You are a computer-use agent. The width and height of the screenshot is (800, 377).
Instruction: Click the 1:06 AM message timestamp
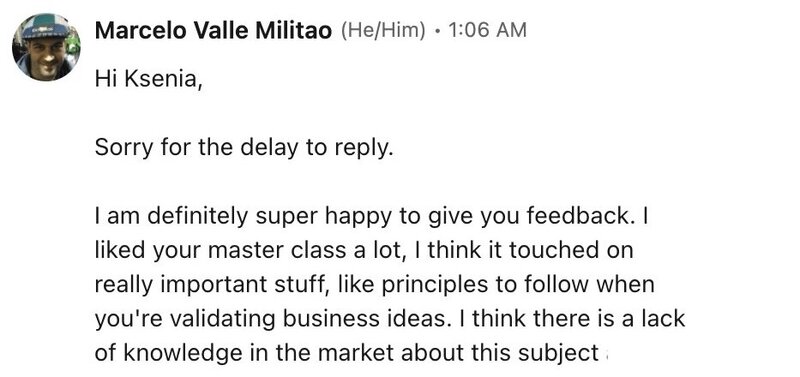tap(486, 31)
